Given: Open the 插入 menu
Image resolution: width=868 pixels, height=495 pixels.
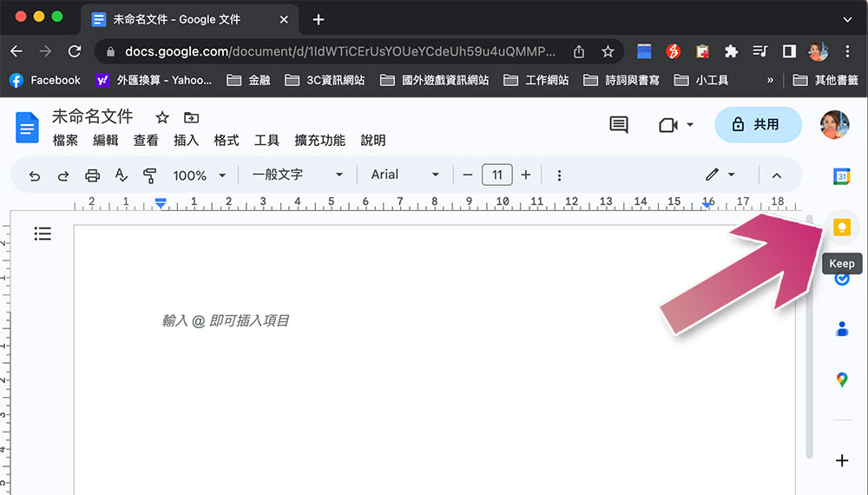Looking at the screenshot, I should [186, 141].
